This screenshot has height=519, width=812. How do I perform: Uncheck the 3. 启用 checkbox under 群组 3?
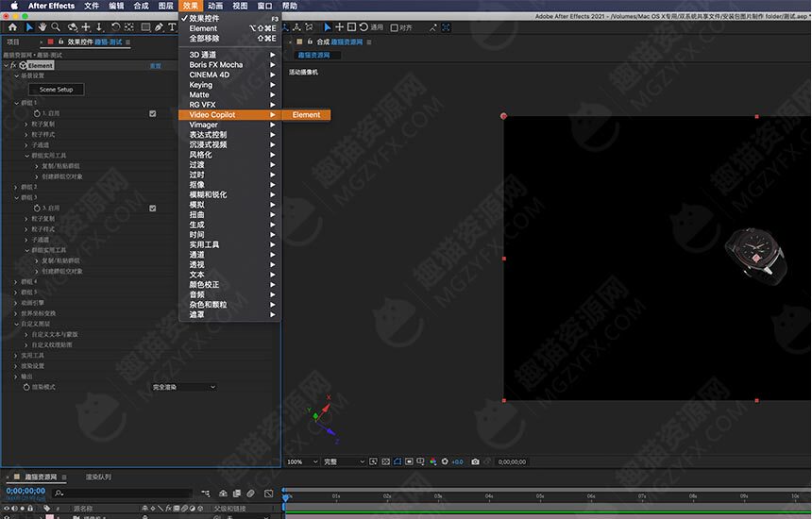pyautogui.click(x=153, y=208)
